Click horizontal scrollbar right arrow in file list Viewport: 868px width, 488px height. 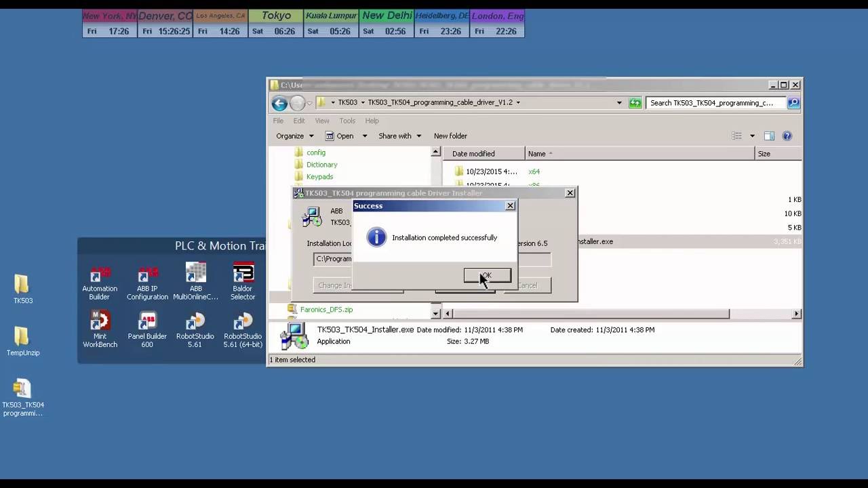[797, 314]
